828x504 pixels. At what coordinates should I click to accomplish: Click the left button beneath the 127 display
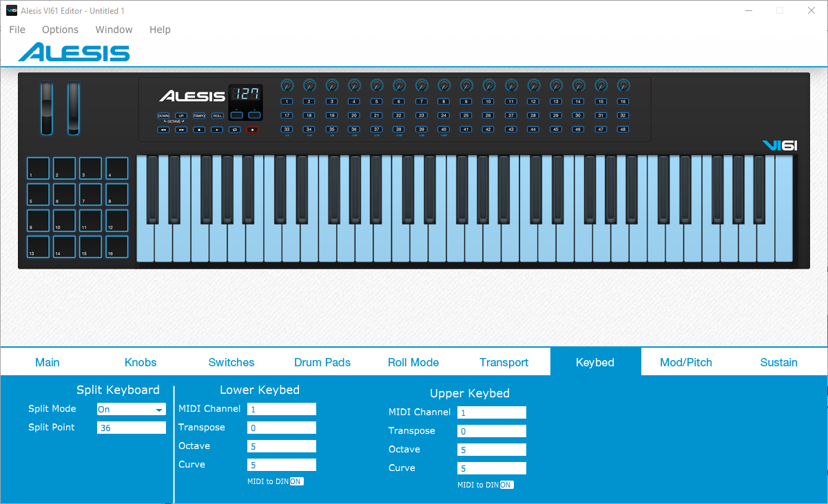[236, 115]
